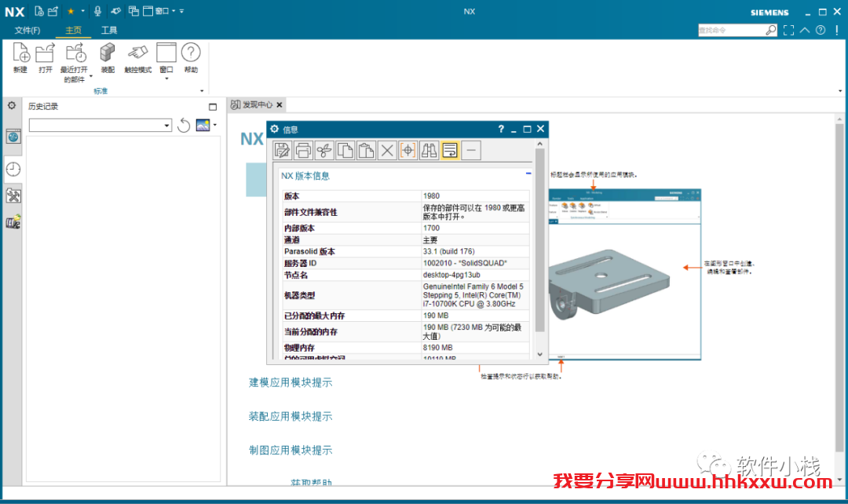
Task: Click Save As icon in 信息 window
Action: (x=283, y=150)
